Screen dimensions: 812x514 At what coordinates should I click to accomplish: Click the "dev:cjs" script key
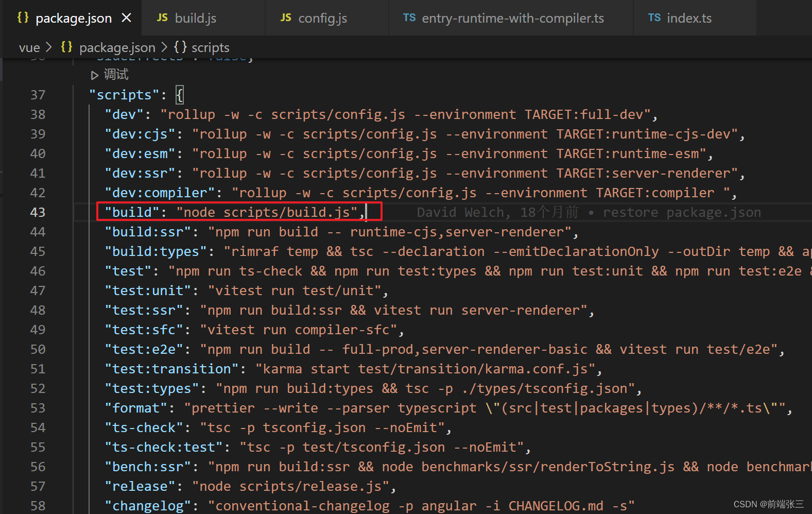pyautogui.click(x=140, y=134)
